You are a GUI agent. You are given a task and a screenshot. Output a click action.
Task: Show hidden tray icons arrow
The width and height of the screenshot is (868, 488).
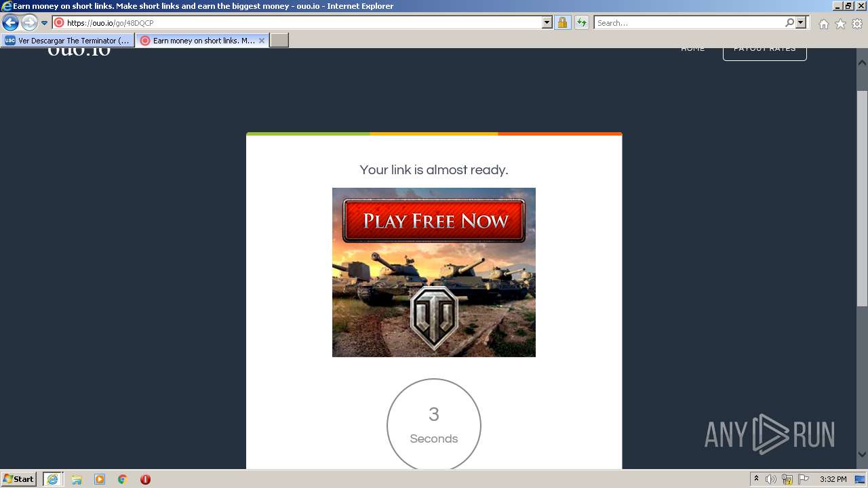pyautogui.click(x=757, y=479)
